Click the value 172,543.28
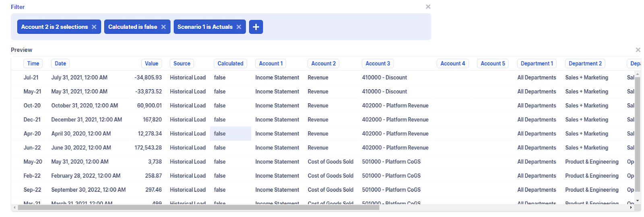This screenshot has width=644, height=217. tap(148, 148)
